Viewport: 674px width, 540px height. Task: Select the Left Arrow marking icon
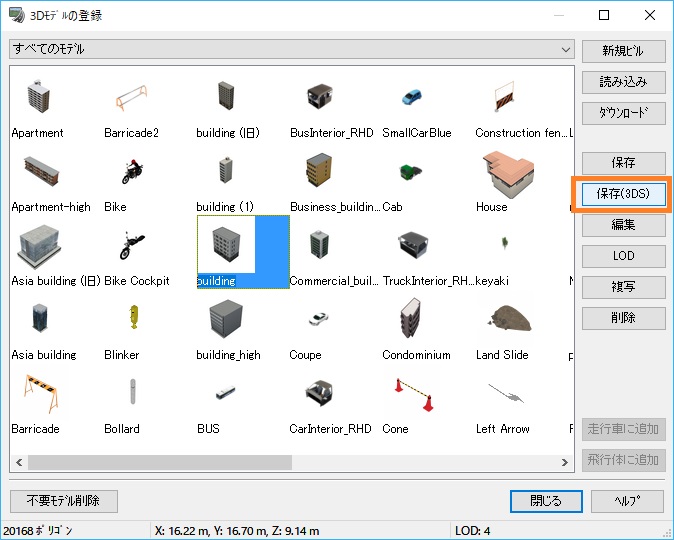[x=506, y=393]
